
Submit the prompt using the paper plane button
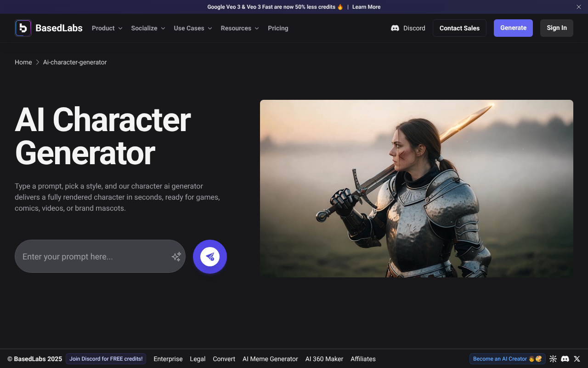(x=210, y=257)
